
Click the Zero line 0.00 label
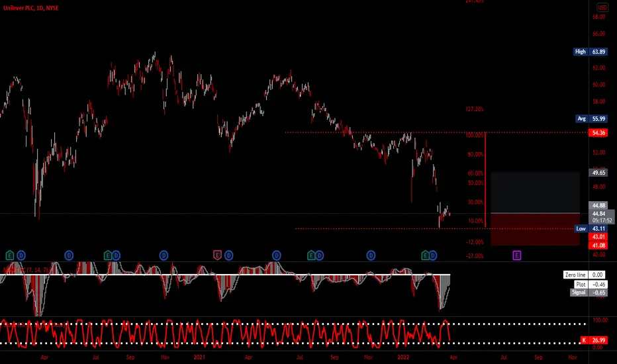(x=584, y=275)
